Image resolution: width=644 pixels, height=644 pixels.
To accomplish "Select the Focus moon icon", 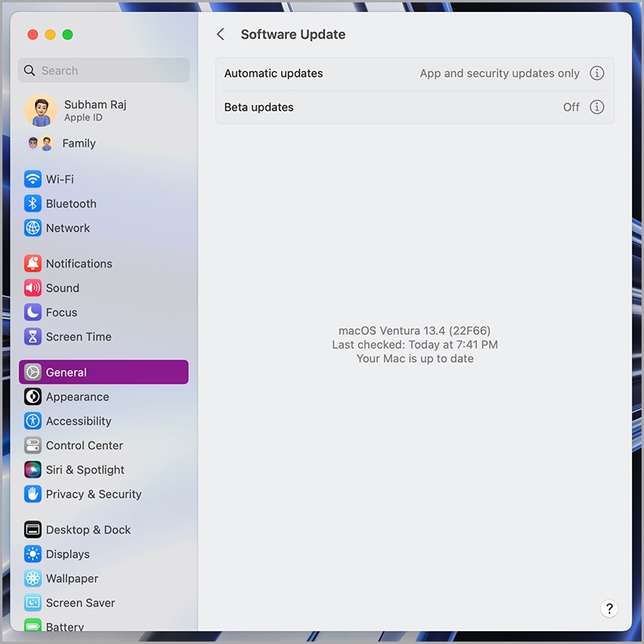I will [x=33, y=312].
